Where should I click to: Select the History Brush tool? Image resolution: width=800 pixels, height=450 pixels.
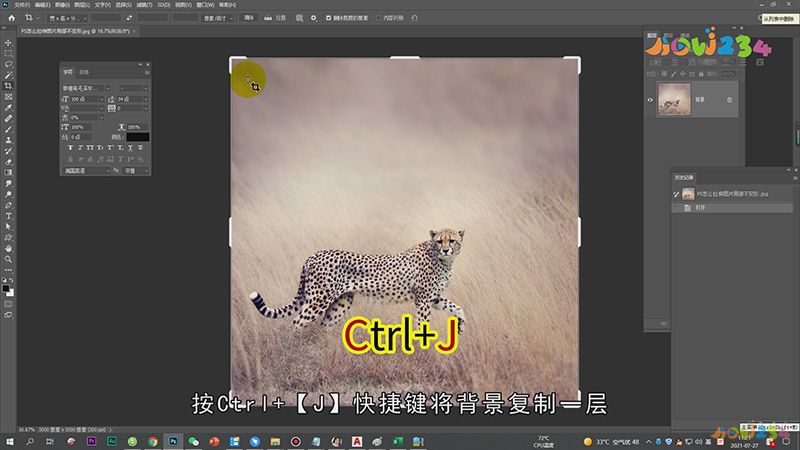8,151
